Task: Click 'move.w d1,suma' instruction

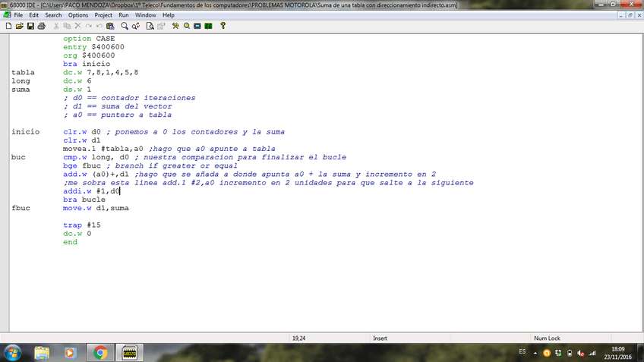Action: (96, 208)
